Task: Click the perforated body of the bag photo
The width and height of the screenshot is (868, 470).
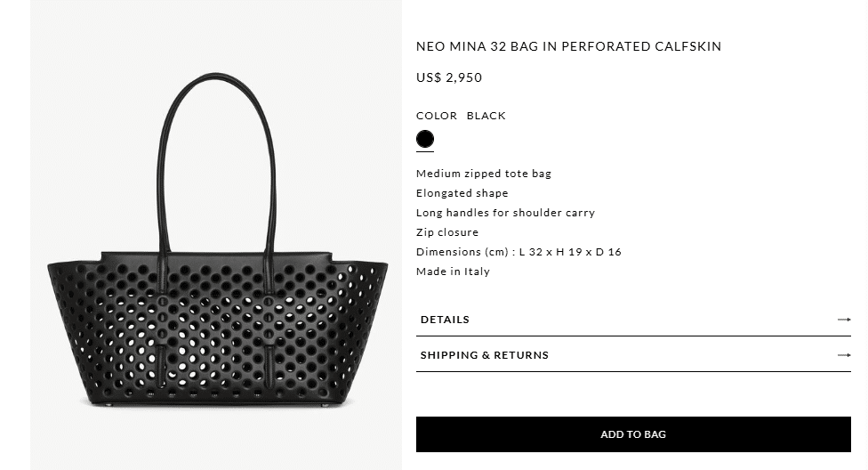Action: point(218,329)
